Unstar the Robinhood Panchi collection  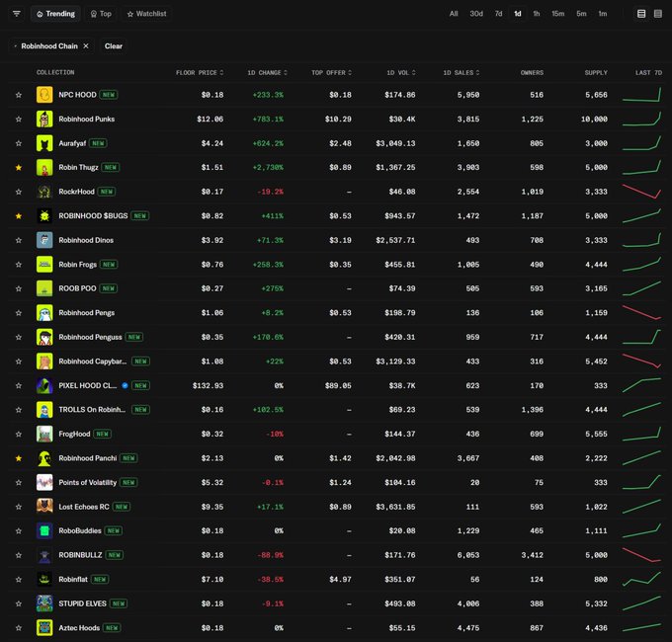tap(19, 458)
